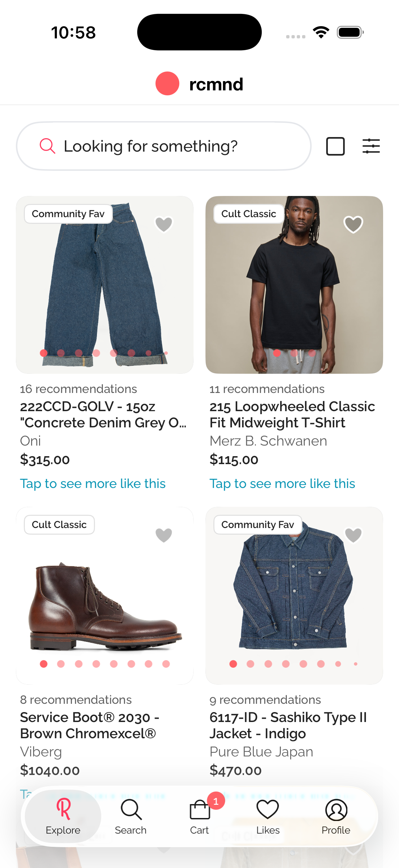Heart the Viberg Service Boot
This screenshot has height=868, width=399.
point(163,534)
